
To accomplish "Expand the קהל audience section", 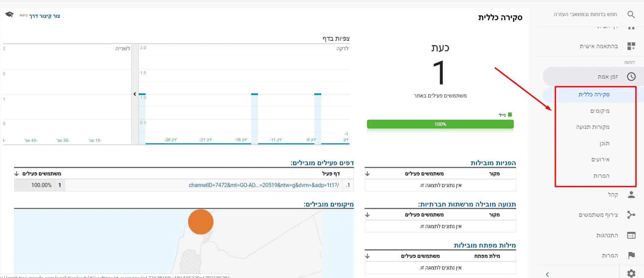I will tap(613, 195).
